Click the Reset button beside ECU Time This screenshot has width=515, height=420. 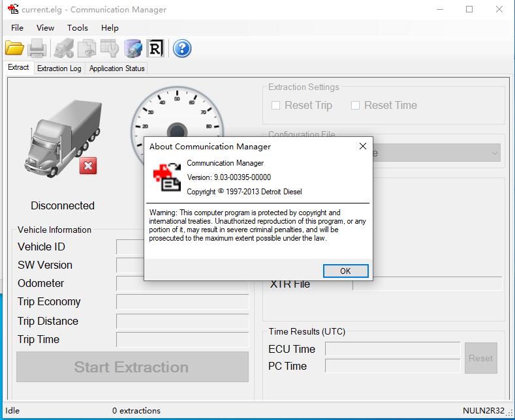tap(481, 358)
